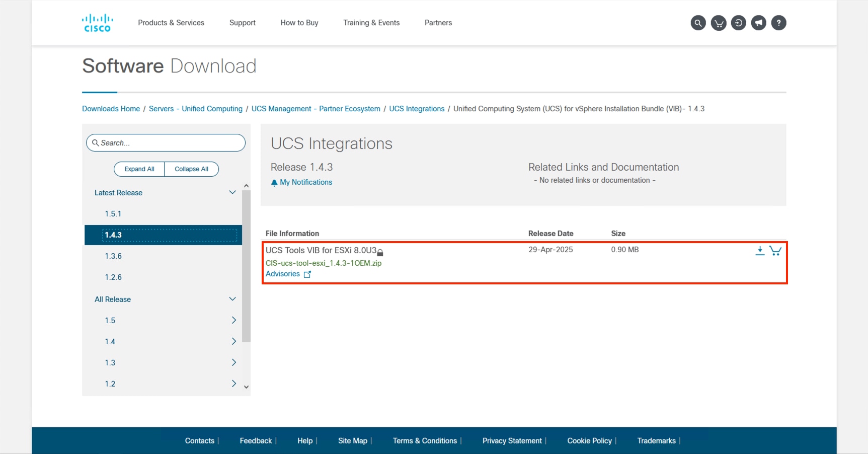Image resolution: width=868 pixels, height=454 pixels.
Task: Collapse the All Release section
Action: pyautogui.click(x=232, y=299)
